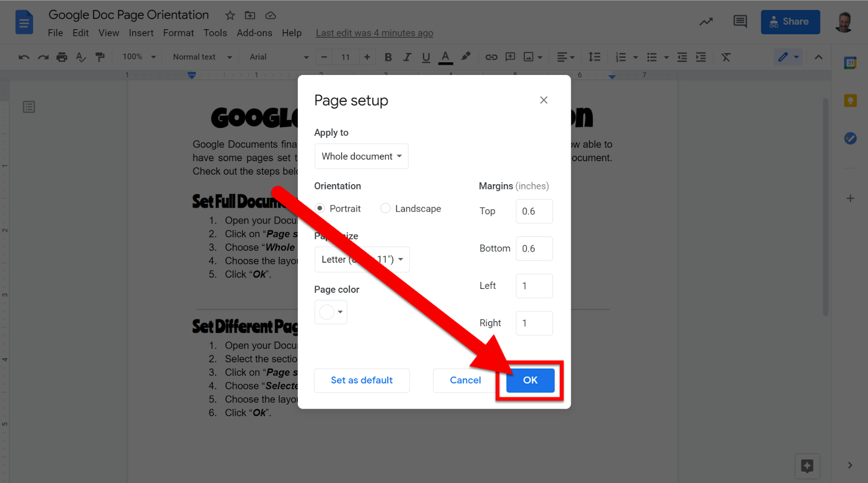
Task: Show the document outline
Action: [29, 107]
